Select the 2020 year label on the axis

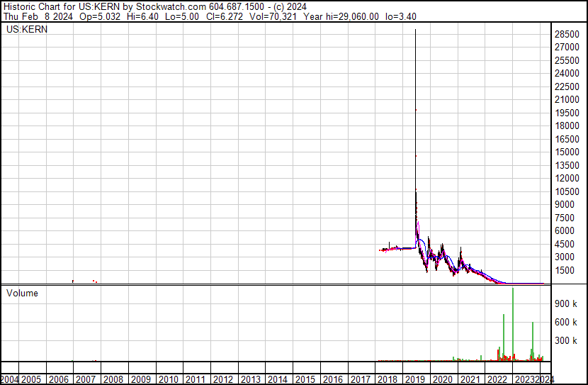pos(443,379)
